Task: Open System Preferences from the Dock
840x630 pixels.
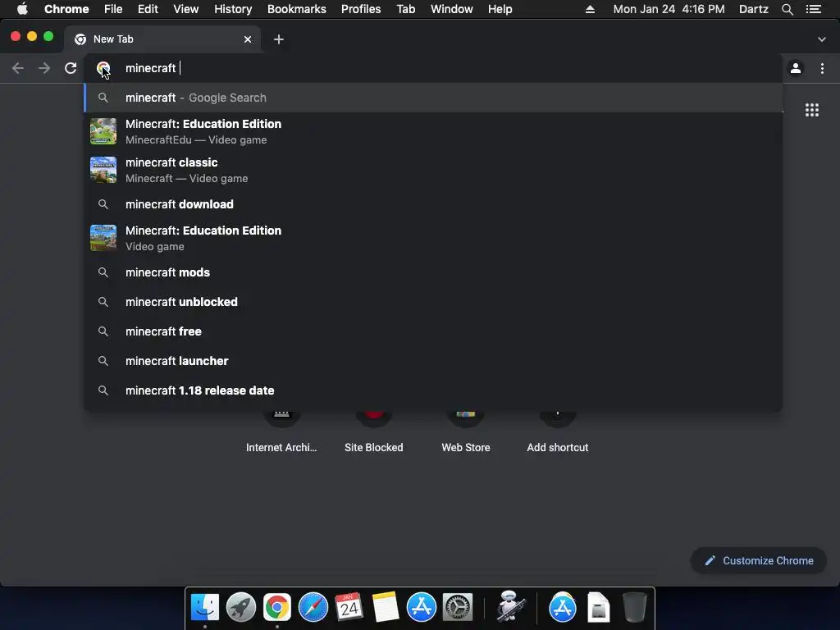Action: pyautogui.click(x=458, y=607)
